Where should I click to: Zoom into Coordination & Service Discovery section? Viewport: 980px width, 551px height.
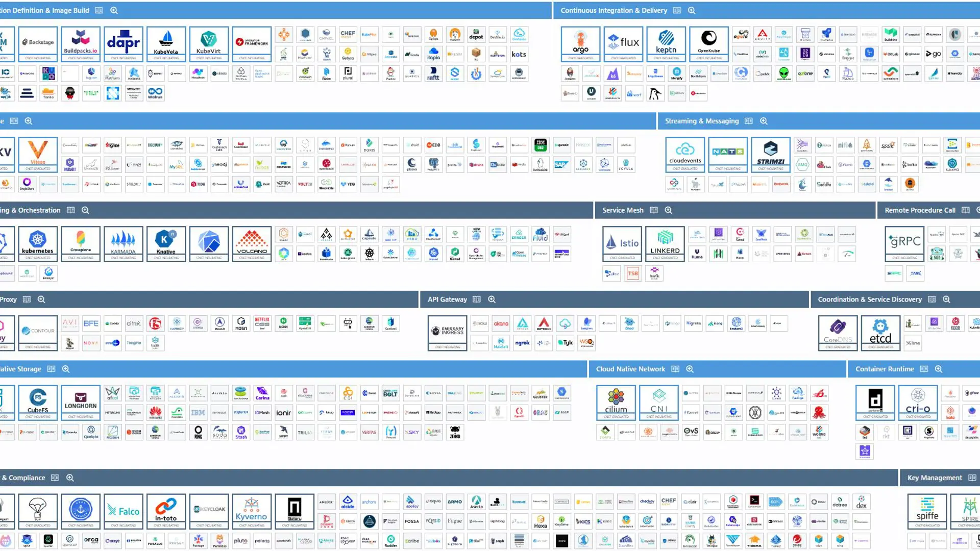(946, 299)
